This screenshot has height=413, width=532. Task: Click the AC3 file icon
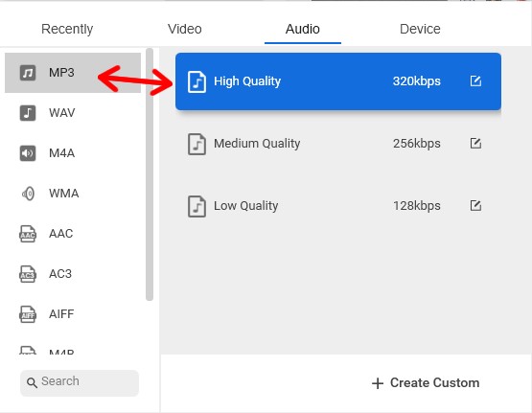click(28, 274)
